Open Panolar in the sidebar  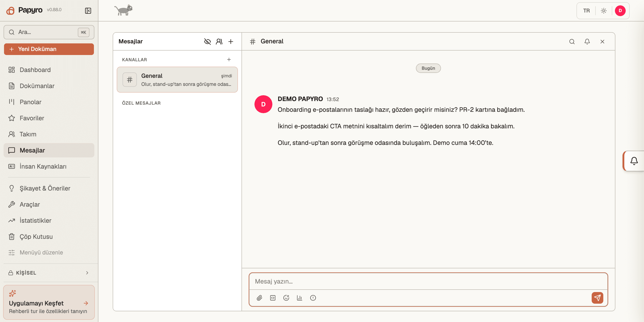[49, 102]
